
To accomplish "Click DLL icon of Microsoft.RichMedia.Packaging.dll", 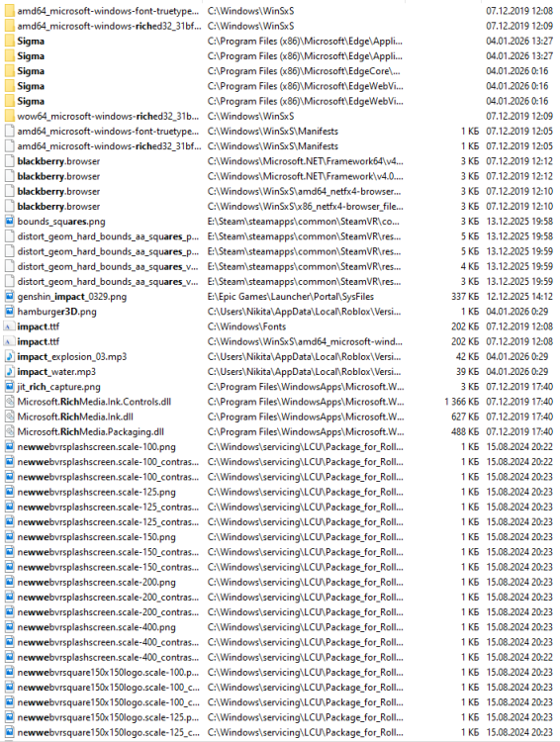I will 9,432.
